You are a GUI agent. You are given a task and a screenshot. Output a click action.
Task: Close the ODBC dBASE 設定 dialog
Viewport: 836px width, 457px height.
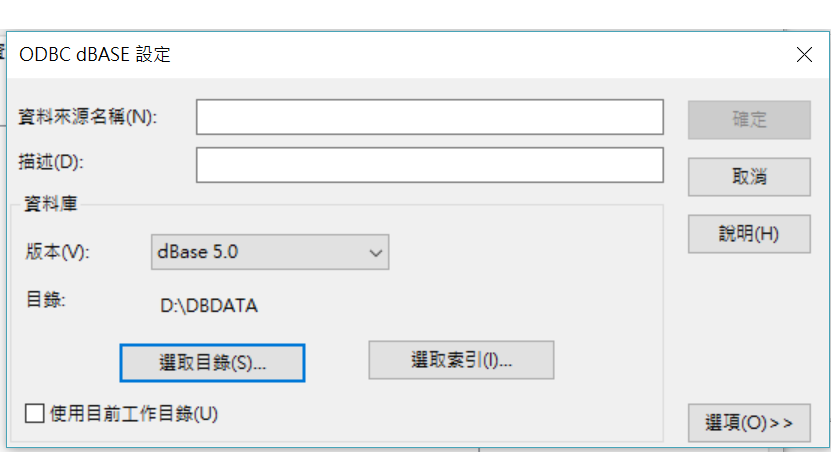tap(804, 54)
